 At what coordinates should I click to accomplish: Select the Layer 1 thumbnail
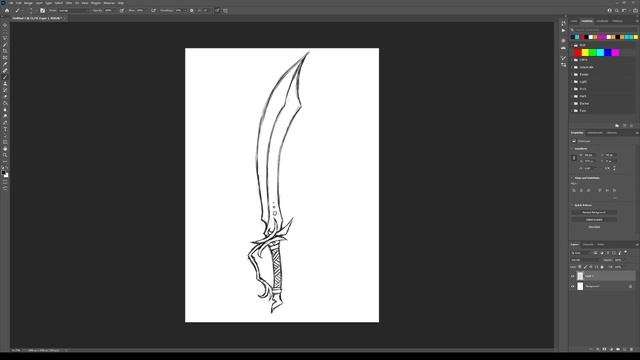click(580, 276)
